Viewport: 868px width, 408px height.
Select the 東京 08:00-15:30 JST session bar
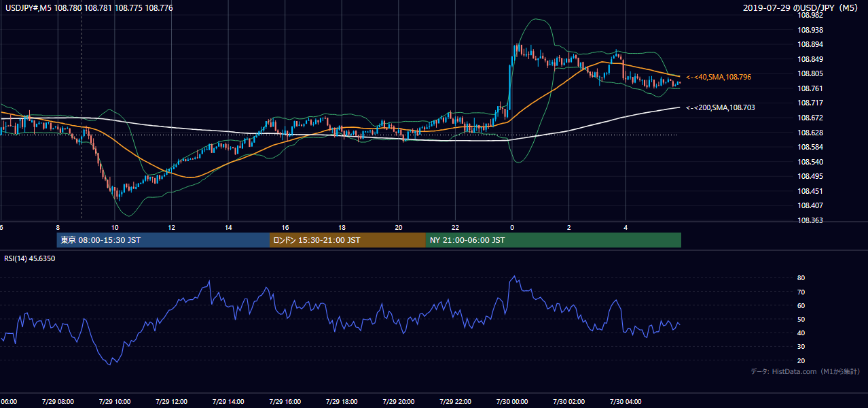163,240
